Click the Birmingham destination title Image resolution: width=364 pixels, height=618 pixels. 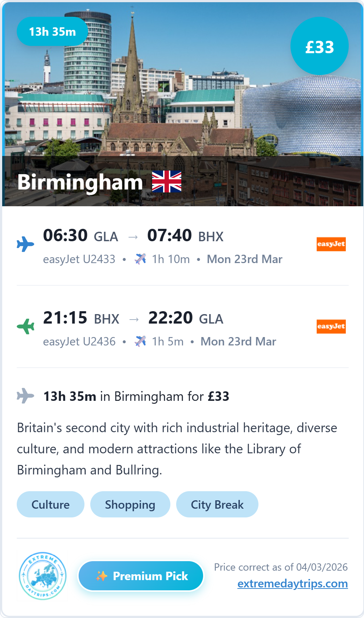[80, 182]
